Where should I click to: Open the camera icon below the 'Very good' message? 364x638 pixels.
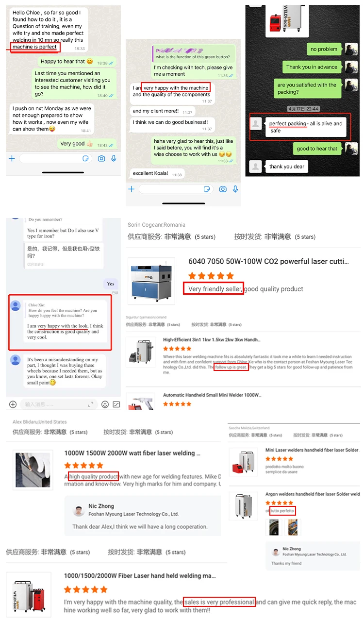point(101,158)
